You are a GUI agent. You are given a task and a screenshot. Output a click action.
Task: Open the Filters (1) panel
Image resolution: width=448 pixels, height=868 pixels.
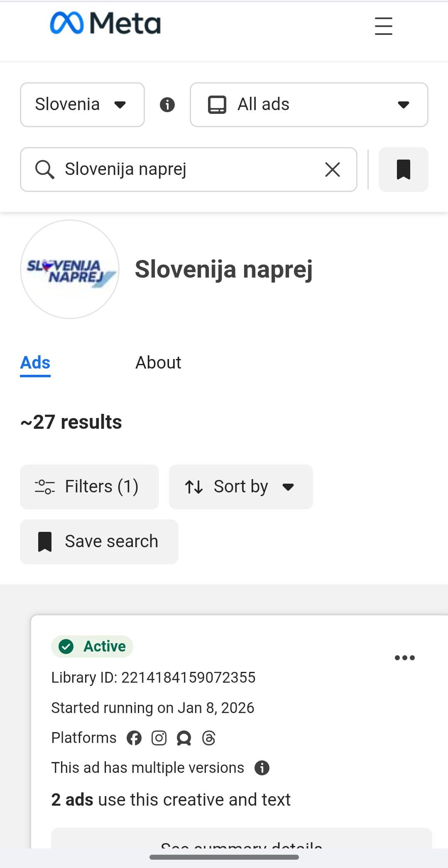click(89, 487)
